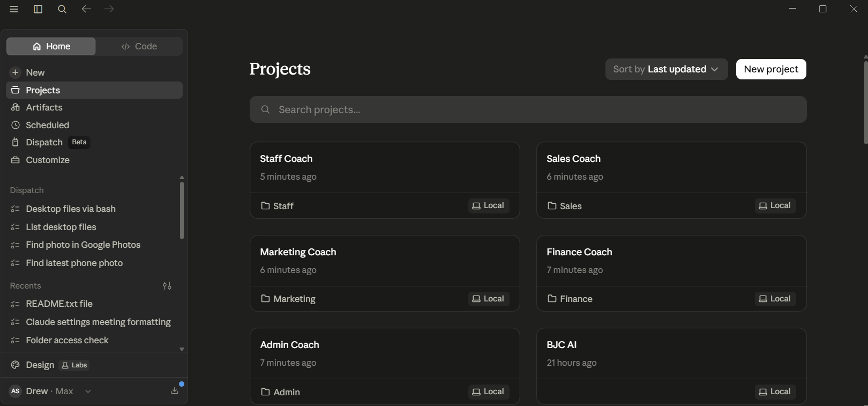This screenshot has height=406, width=868.
Task: Switch to the Home tab
Action: (51, 46)
